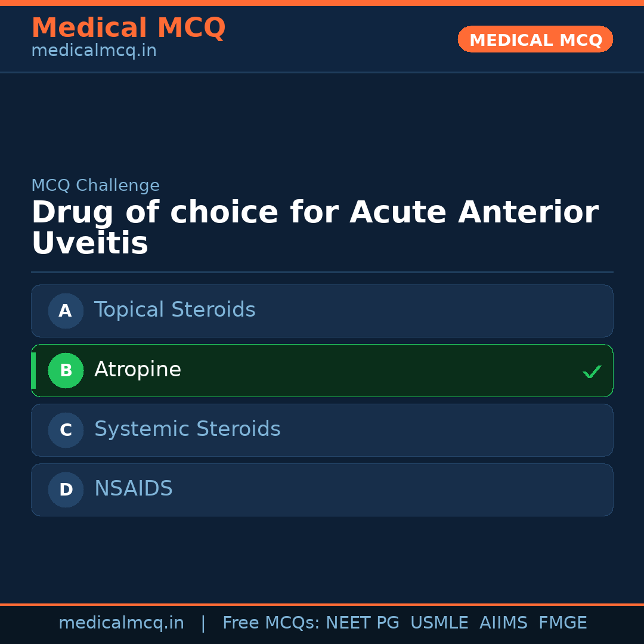The image size is (644, 644).
Task: Click the green checkmark on Atropine row
Action: point(592,371)
